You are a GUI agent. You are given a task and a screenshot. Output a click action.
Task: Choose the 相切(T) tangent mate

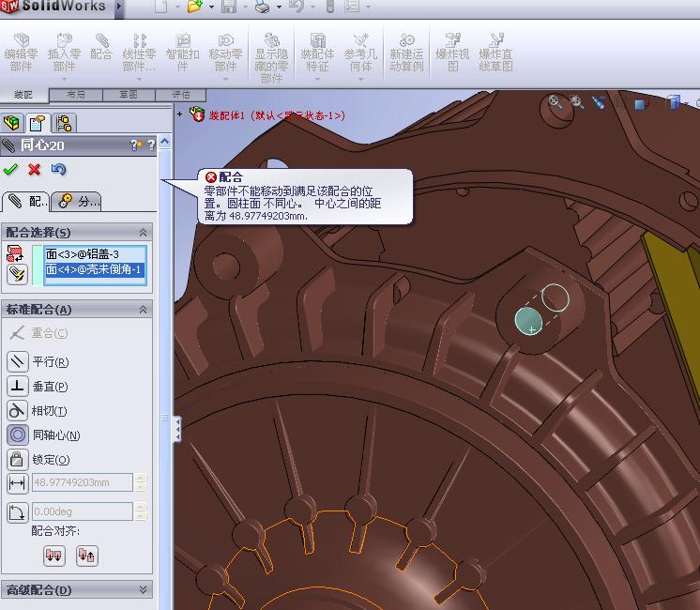click(x=38, y=410)
